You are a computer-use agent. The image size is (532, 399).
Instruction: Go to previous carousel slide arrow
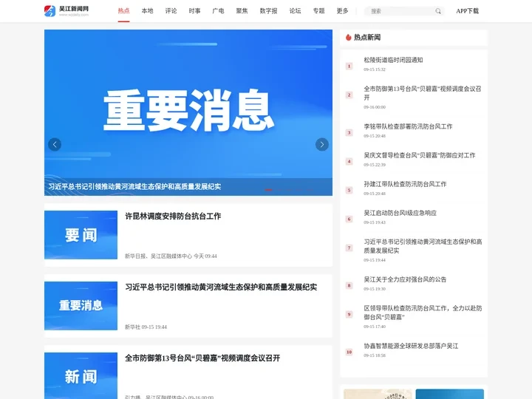[55, 145]
